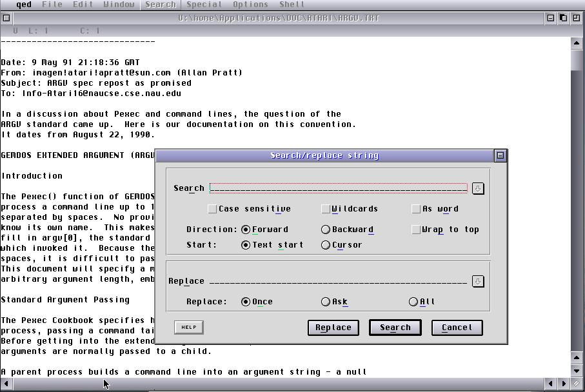Select the Replace All radio option

413,302
